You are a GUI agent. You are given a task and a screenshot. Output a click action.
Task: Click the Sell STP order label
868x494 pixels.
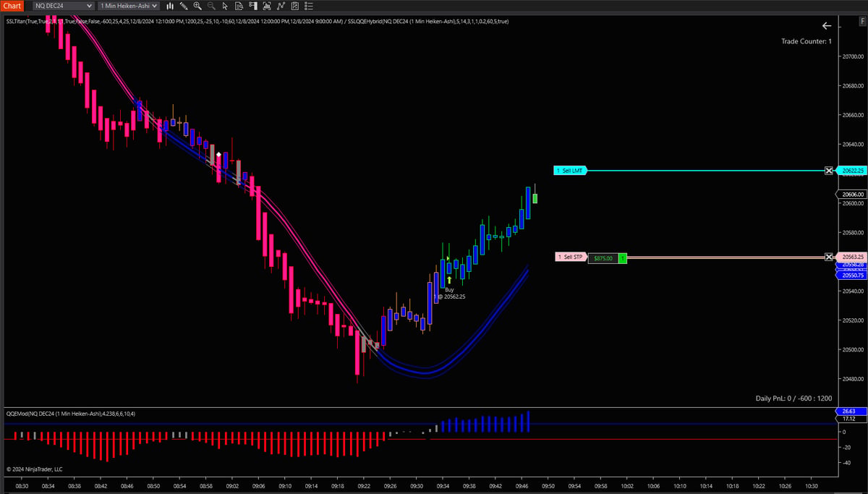571,257
